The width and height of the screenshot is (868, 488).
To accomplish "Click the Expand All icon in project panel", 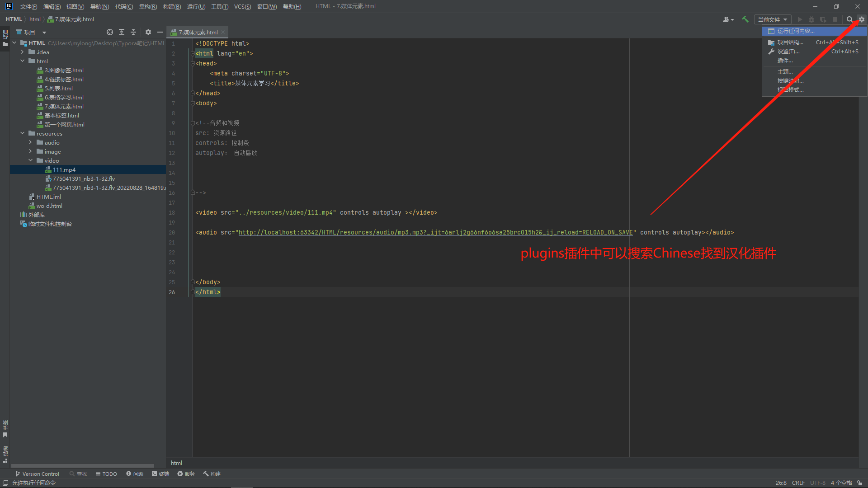I will [122, 32].
